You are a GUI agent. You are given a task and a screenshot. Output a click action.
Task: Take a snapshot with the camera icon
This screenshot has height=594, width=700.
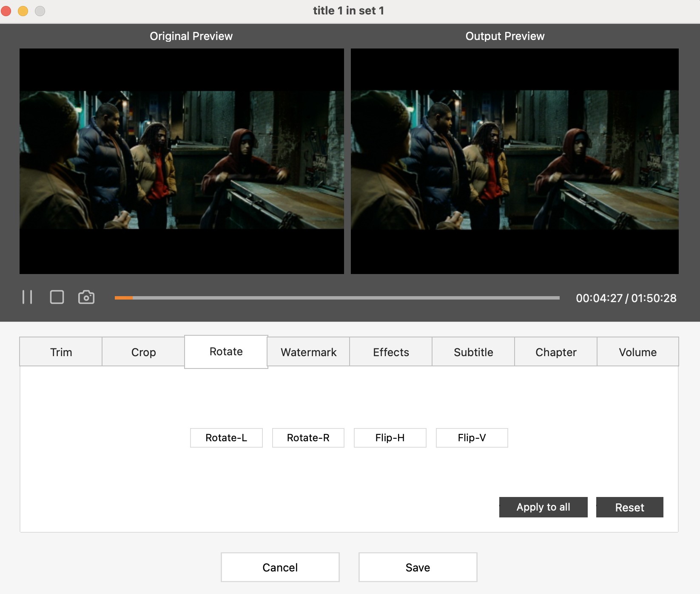(86, 297)
